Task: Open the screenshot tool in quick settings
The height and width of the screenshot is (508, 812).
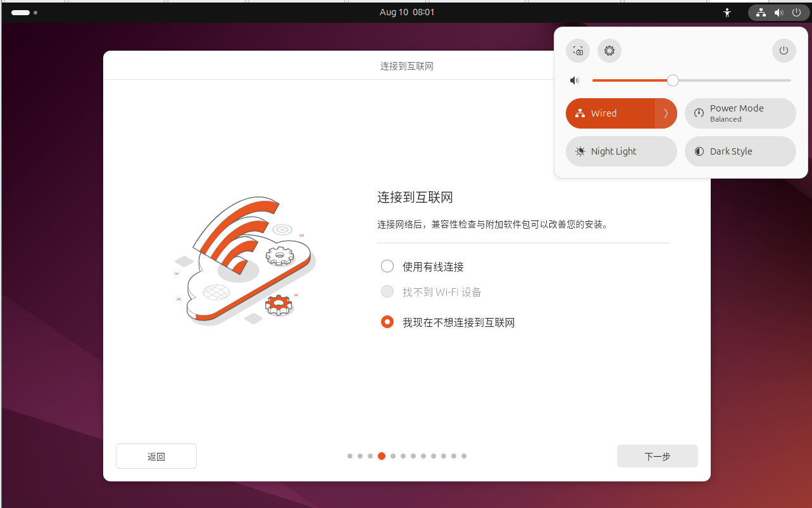Action: pyautogui.click(x=578, y=51)
